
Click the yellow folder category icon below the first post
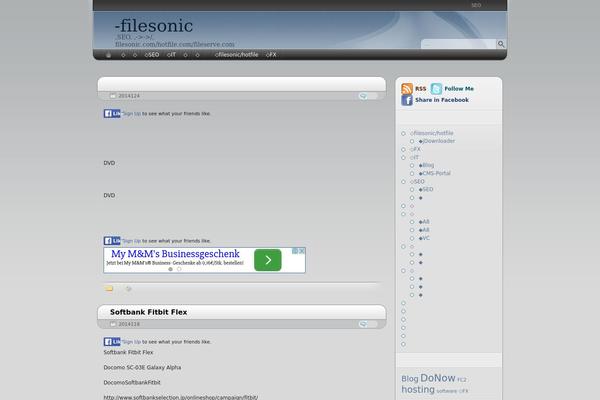pos(109,289)
